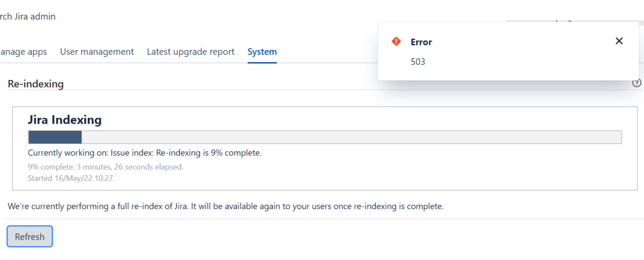Click the Error title in notification

click(x=421, y=42)
